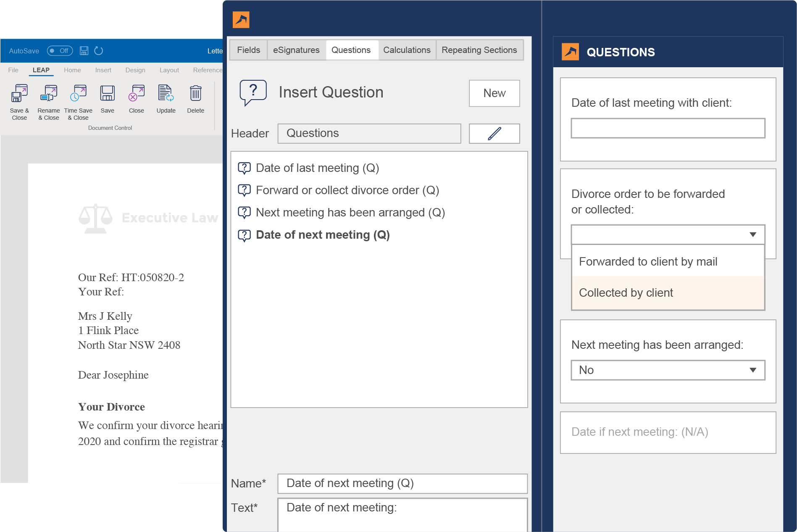Click the Text field for question text
The height and width of the screenshot is (532, 797).
402,515
